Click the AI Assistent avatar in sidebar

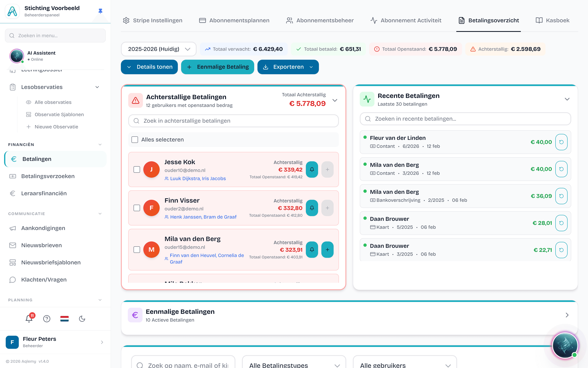click(17, 56)
